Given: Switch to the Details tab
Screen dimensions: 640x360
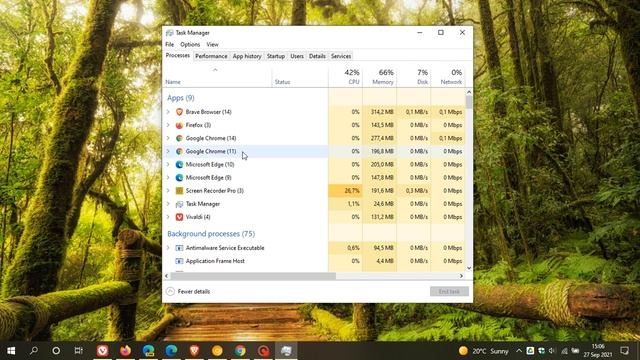Looking at the screenshot, I should pos(317,56).
